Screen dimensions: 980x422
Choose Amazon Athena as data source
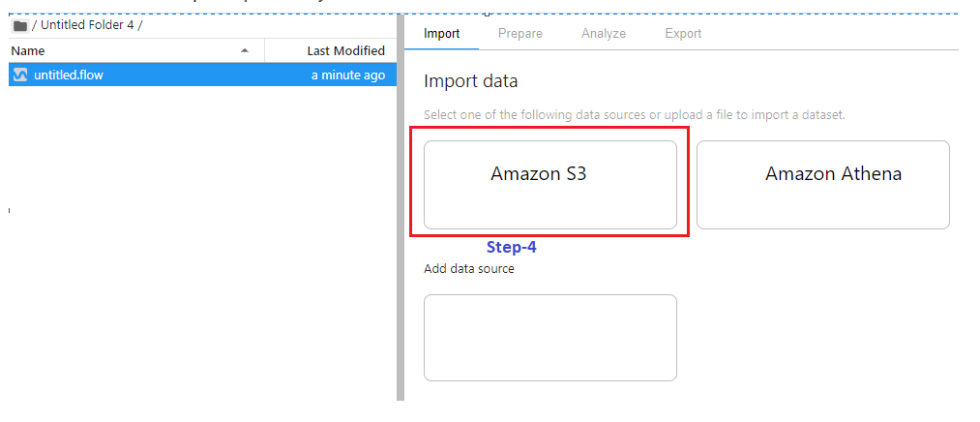click(823, 185)
